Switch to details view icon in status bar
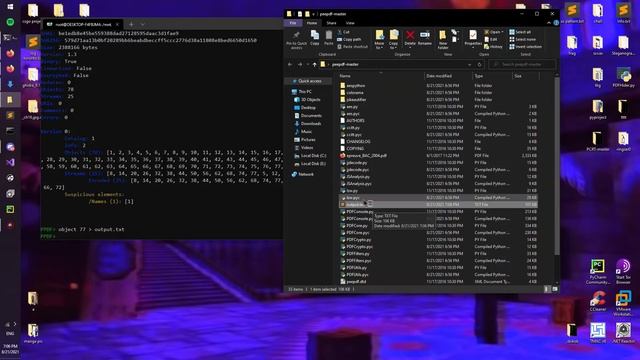The image size is (640, 360). pyautogui.click(x=547, y=289)
